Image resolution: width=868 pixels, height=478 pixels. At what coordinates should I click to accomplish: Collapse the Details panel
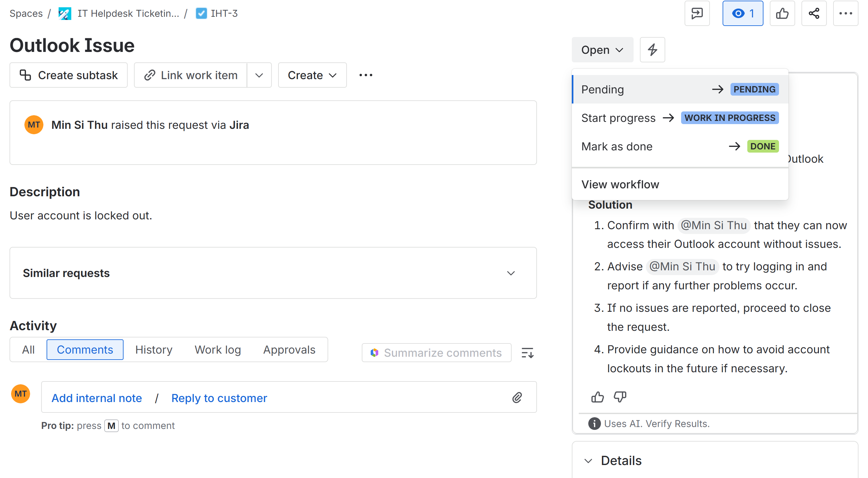point(588,461)
